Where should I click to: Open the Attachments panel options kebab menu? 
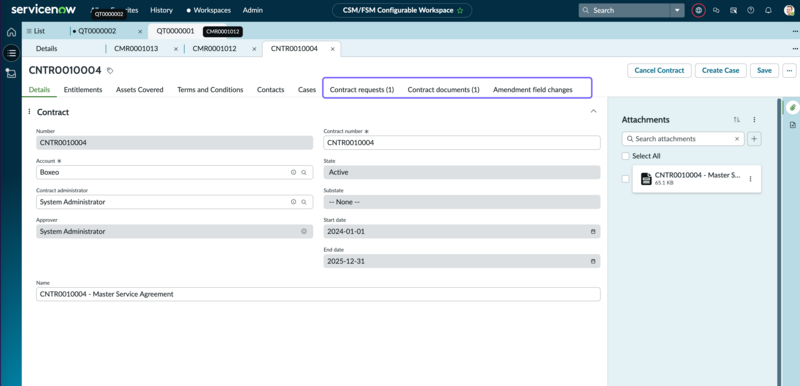coord(754,119)
